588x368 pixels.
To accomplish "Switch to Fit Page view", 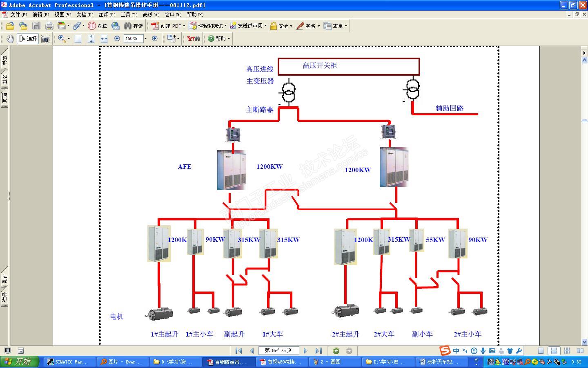I will coord(91,38).
